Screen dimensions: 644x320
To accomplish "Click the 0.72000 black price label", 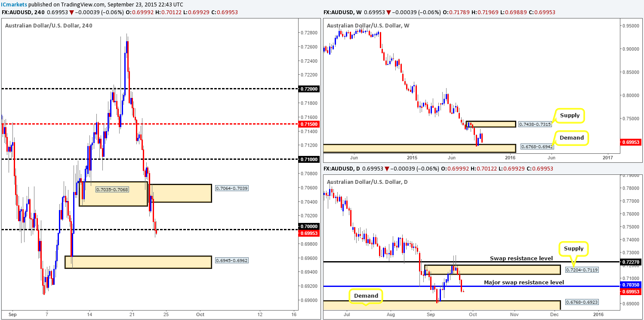I will click(308, 89).
